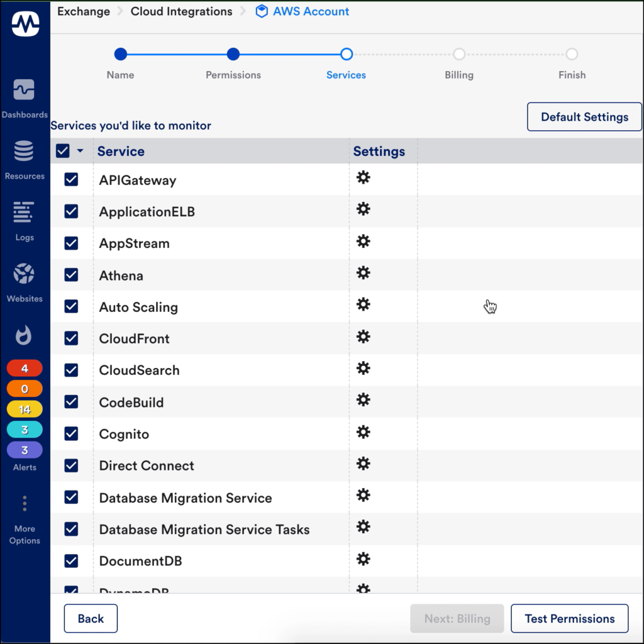Click the orange alerts badge 0

(x=25, y=389)
